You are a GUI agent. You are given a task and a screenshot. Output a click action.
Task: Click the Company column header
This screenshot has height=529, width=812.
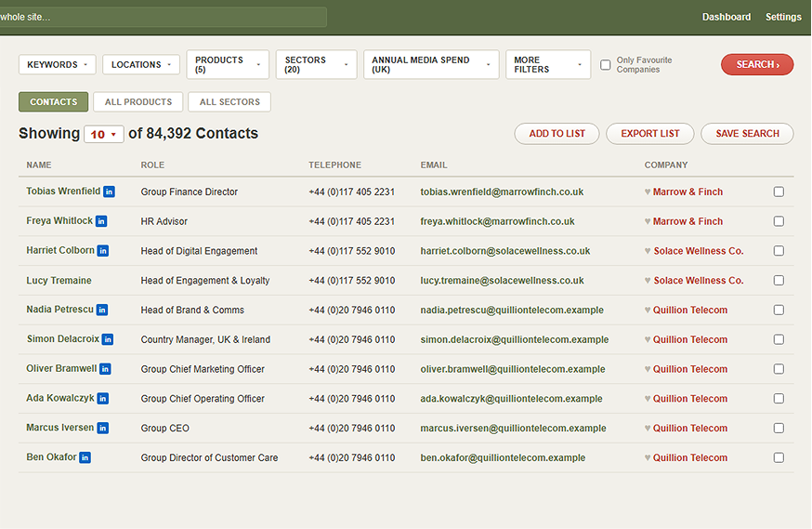click(x=666, y=165)
